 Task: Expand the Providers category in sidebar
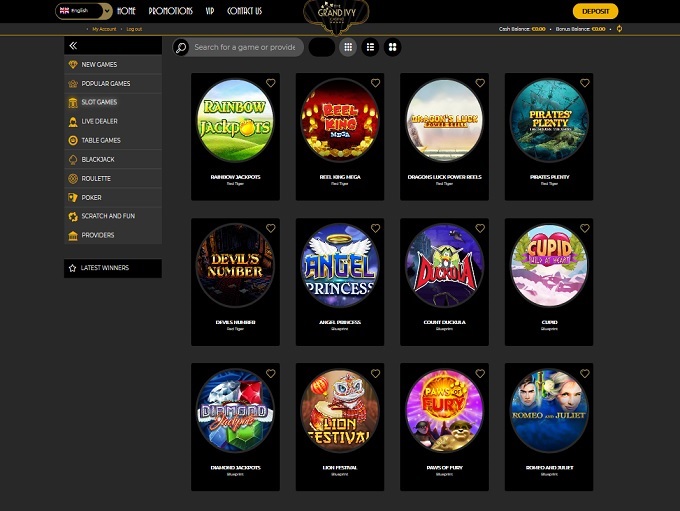pyautogui.click(x=97, y=235)
